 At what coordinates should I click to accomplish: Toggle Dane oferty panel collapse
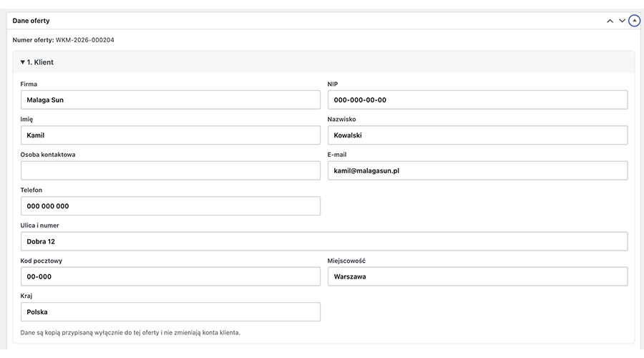click(635, 21)
